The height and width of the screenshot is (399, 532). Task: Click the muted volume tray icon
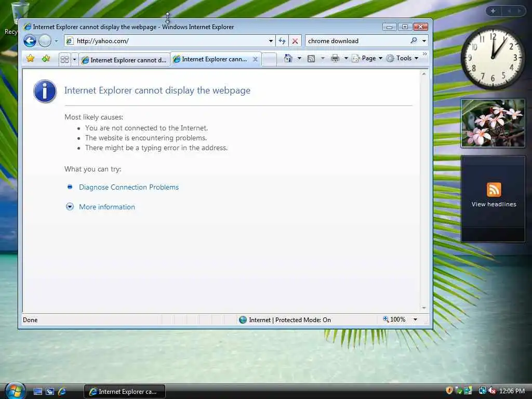pos(492,391)
